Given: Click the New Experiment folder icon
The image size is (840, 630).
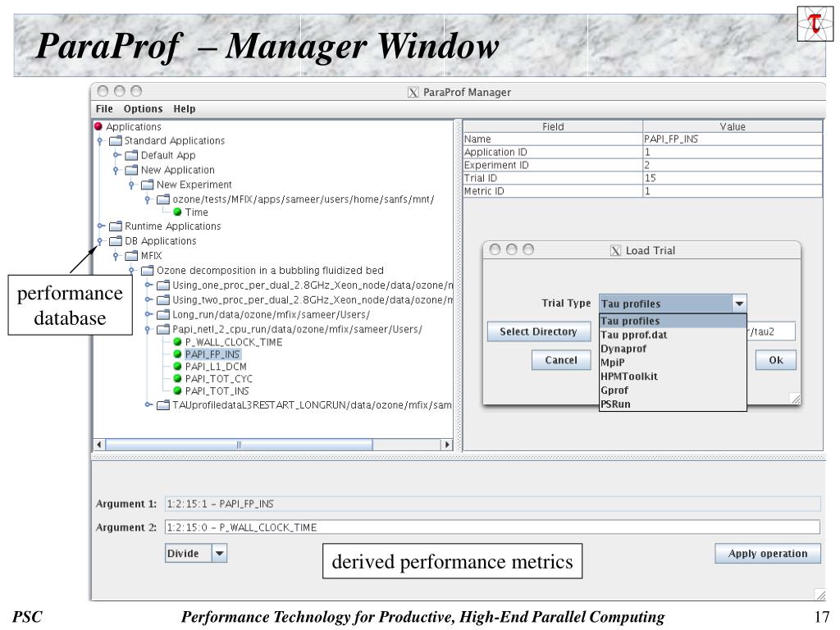Looking at the screenshot, I should click(148, 185).
